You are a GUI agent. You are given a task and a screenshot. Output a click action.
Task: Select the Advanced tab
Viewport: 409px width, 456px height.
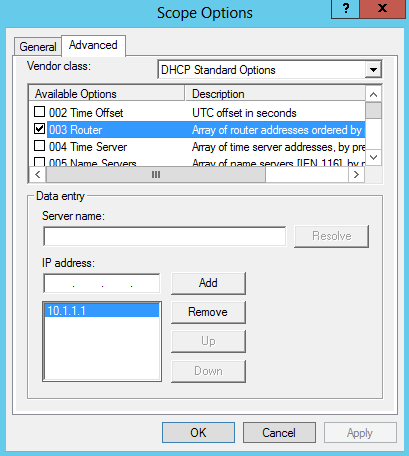tap(93, 45)
